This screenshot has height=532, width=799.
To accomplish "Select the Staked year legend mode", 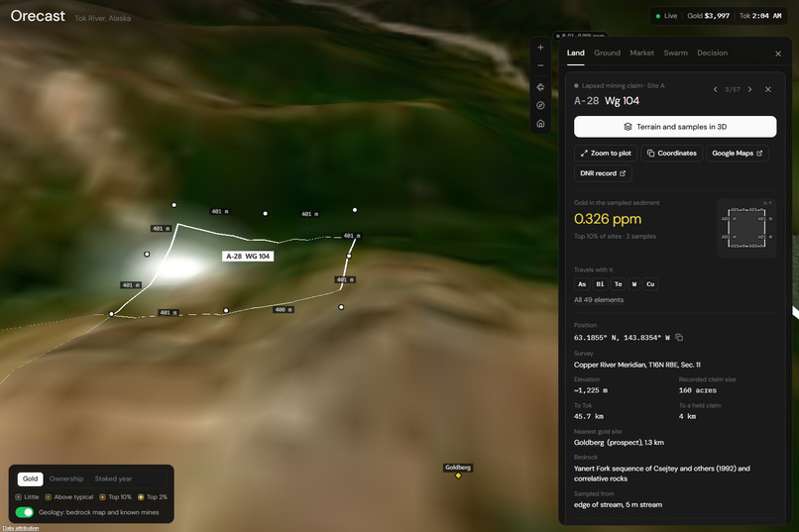I will (113, 479).
